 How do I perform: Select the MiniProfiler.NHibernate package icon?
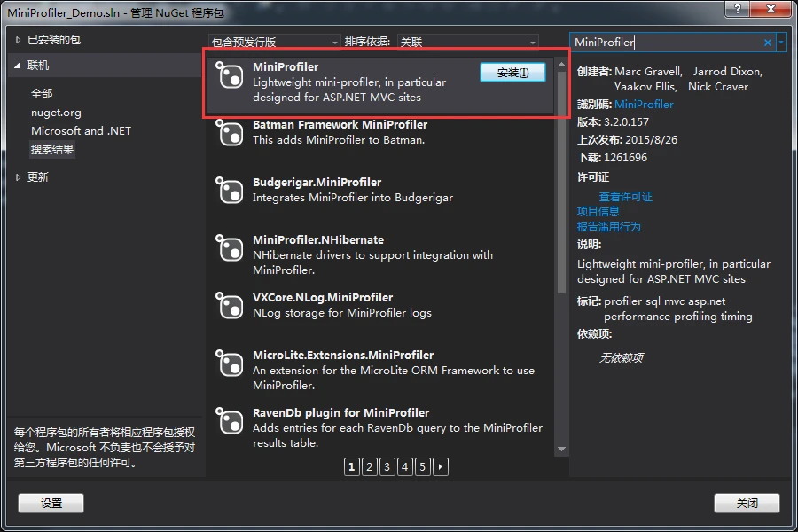pyautogui.click(x=230, y=249)
